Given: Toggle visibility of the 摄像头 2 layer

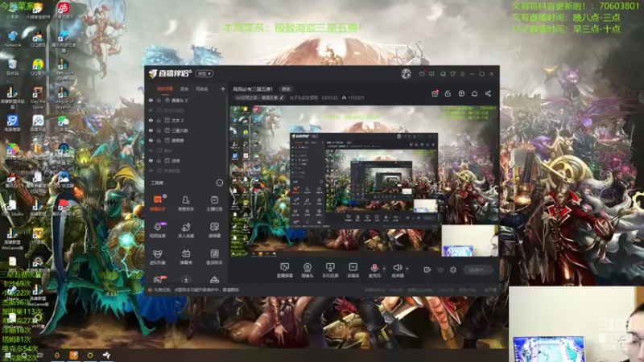Looking at the screenshot, I should pyautogui.click(x=151, y=100).
